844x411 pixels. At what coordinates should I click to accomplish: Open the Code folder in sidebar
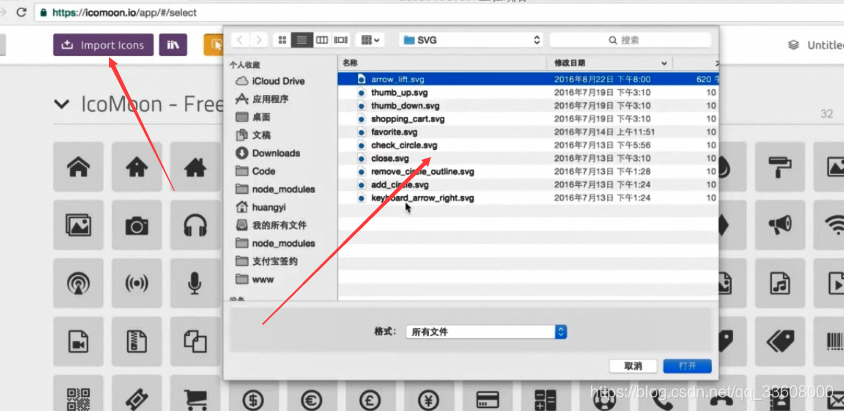click(x=256, y=171)
